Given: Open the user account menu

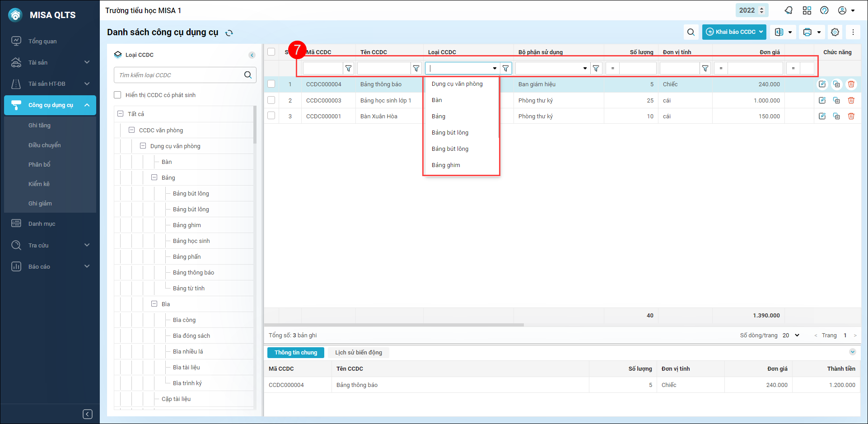Looking at the screenshot, I should click(x=846, y=10).
